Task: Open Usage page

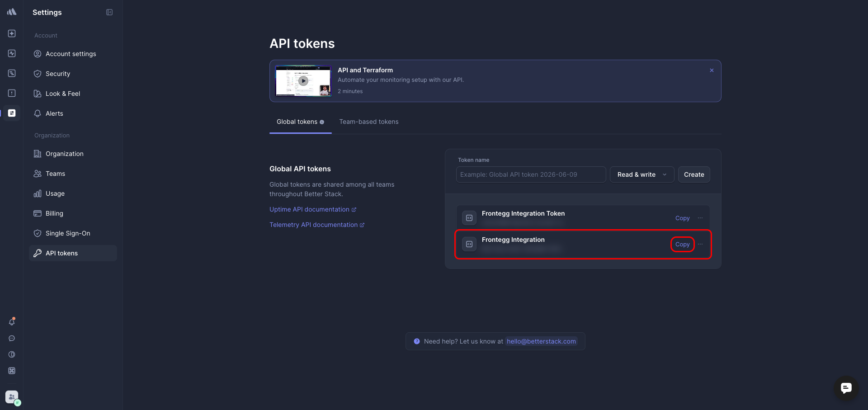Action: coord(73,193)
